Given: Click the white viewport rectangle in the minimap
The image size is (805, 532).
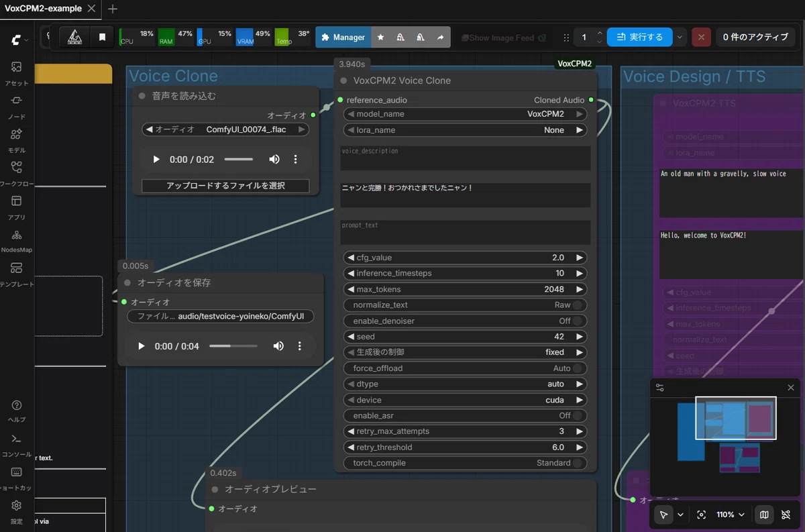Looking at the screenshot, I should tap(736, 418).
